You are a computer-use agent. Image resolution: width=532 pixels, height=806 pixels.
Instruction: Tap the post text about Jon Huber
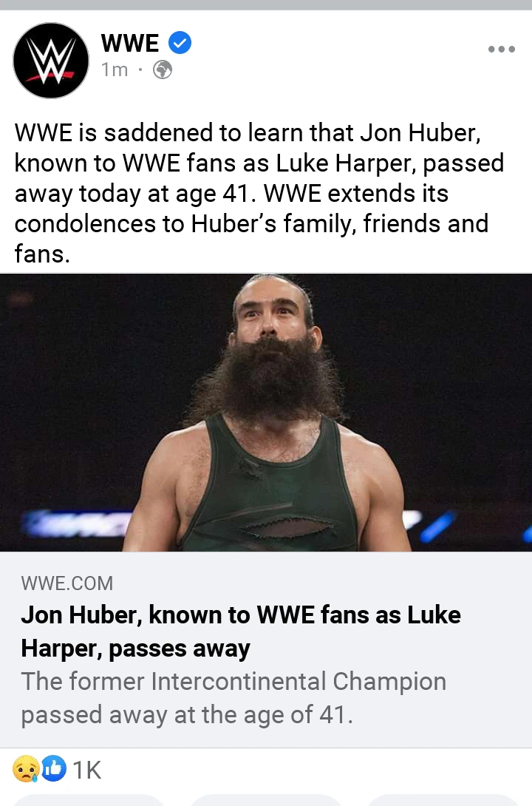259,193
